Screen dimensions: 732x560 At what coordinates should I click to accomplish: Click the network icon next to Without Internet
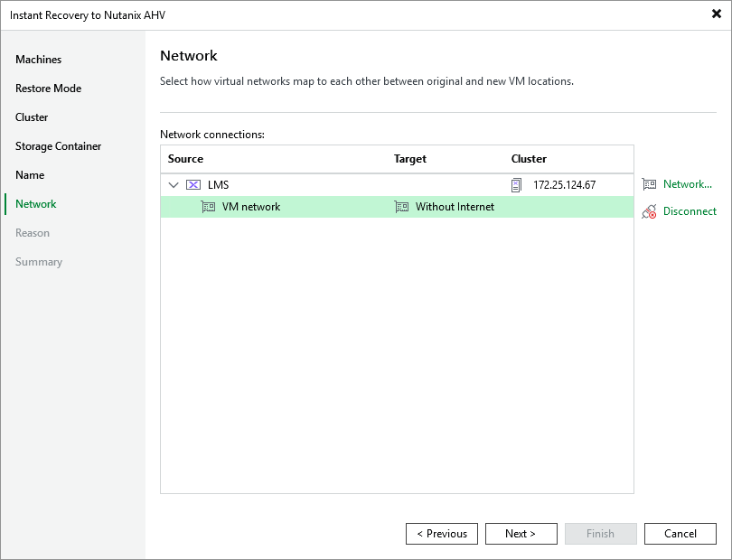pyautogui.click(x=401, y=207)
